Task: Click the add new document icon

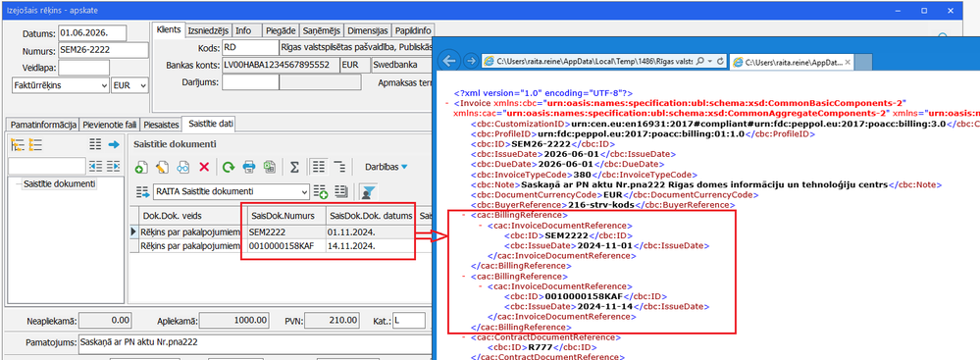Action: 141,167
